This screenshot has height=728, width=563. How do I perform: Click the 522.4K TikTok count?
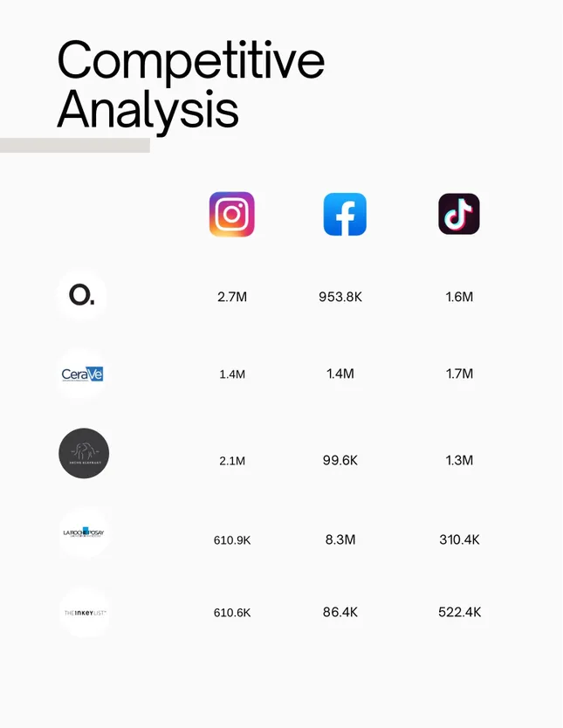(x=459, y=612)
